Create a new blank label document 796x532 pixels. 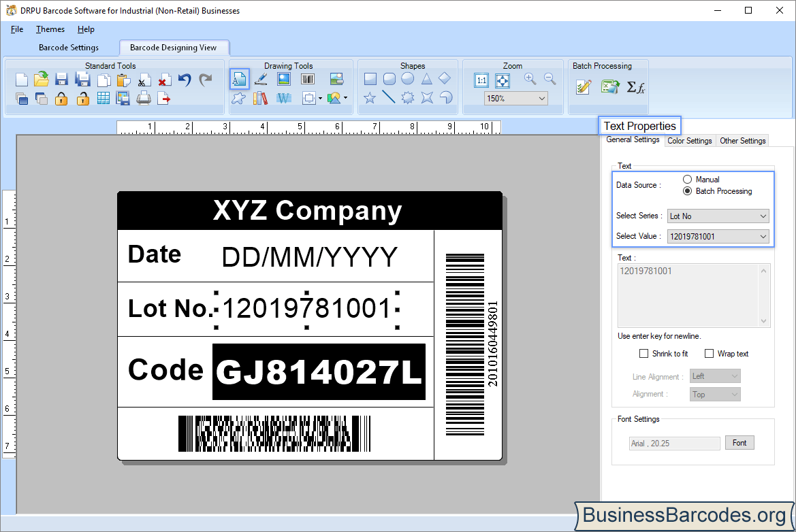(x=21, y=80)
